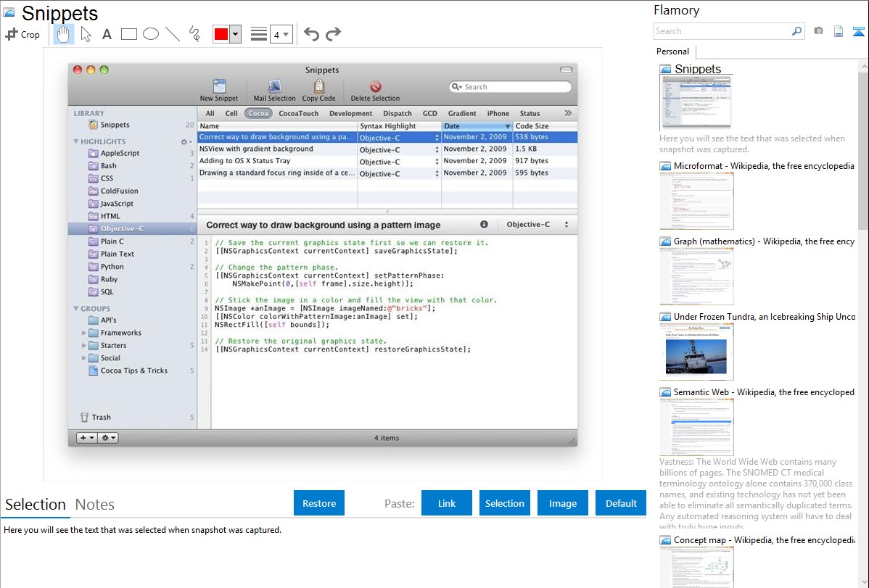Open syntax dropdown for NSView gradient row
Viewport: 869px width, 588px height.
(x=437, y=149)
